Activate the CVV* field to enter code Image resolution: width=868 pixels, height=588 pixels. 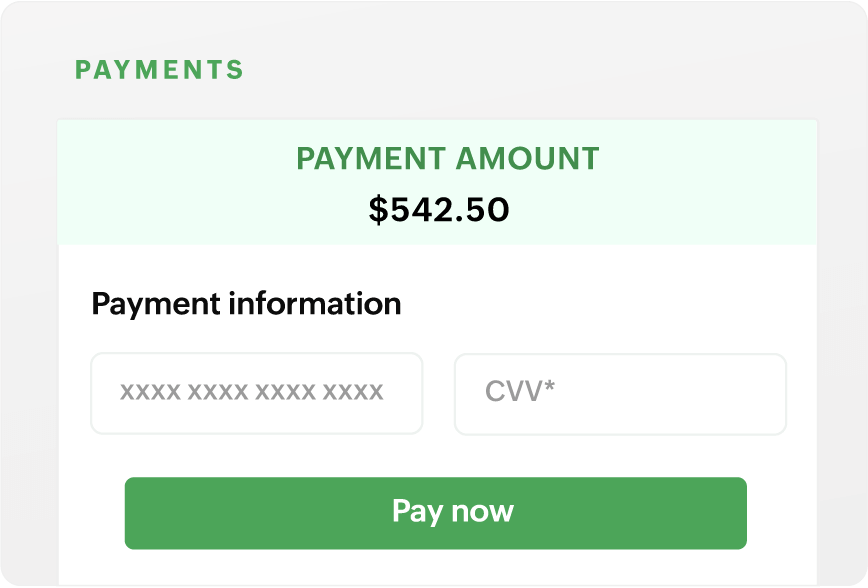click(x=619, y=393)
